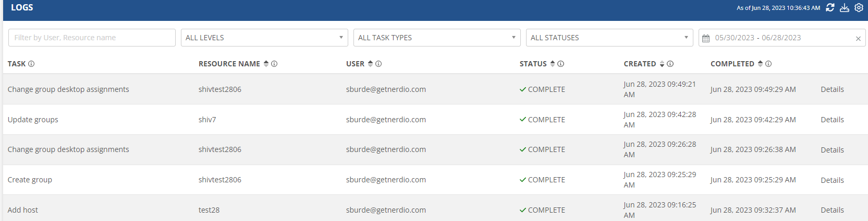The image size is (868, 221).
Task: Expand the ALL TASK TYPES dropdown
Action: 437,38
